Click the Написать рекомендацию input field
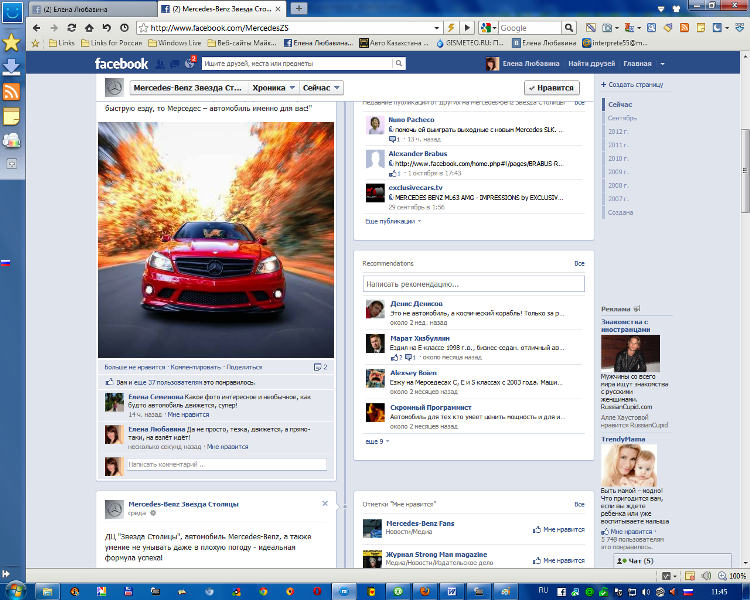750x600 pixels. click(473, 285)
